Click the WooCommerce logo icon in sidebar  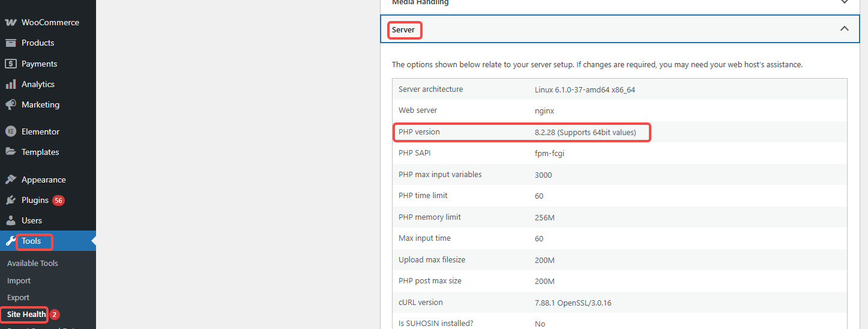pyautogui.click(x=10, y=22)
